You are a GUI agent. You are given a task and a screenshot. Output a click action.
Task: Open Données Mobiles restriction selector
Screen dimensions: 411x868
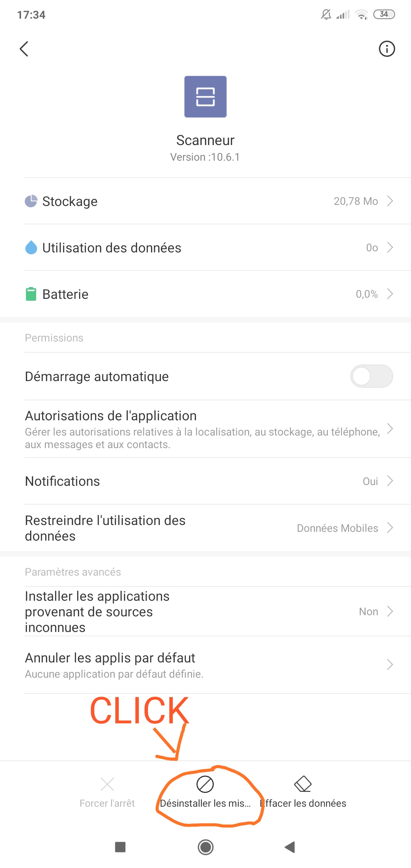pyautogui.click(x=345, y=528)
